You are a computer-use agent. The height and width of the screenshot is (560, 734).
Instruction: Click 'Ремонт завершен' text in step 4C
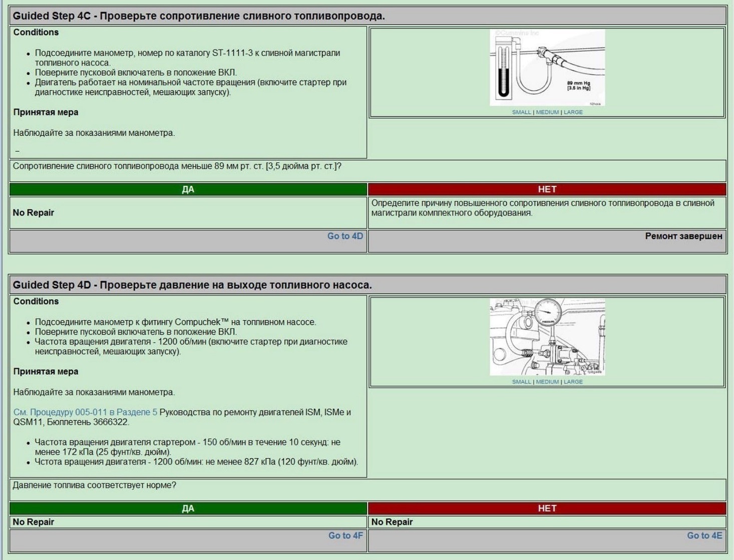[683, 236]
